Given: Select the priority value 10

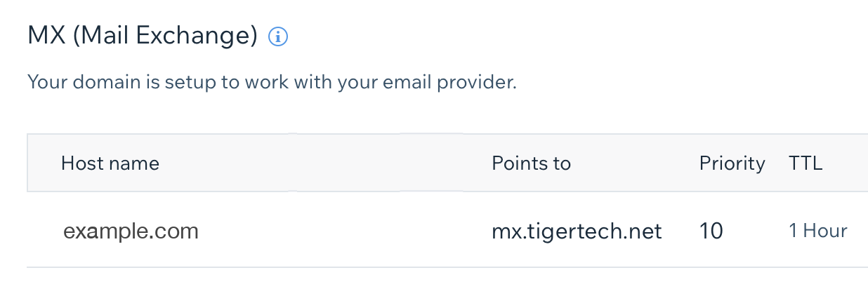Looking at the screenshot, I should [711, 231].
